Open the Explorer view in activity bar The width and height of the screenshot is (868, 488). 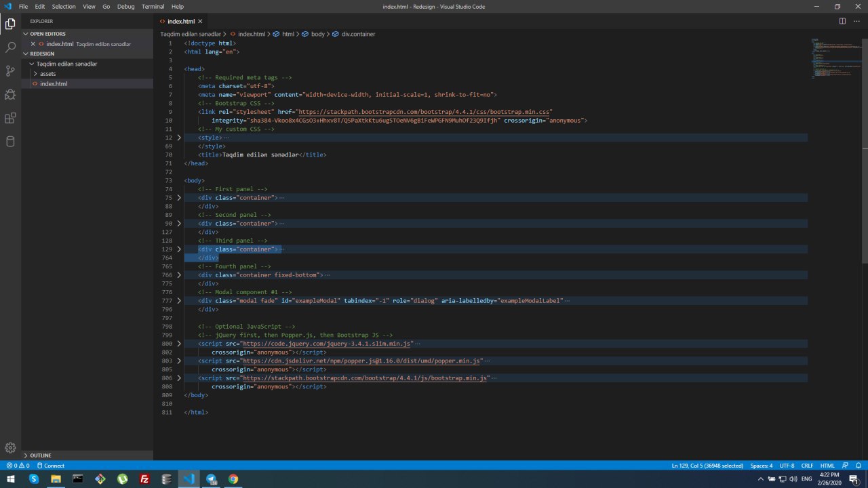[x=10, y=24]
